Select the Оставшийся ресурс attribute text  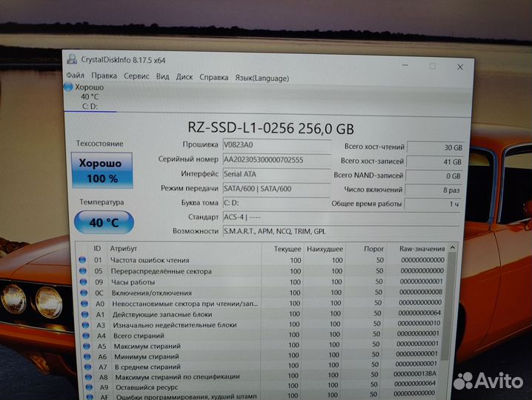tap(147, 387)
